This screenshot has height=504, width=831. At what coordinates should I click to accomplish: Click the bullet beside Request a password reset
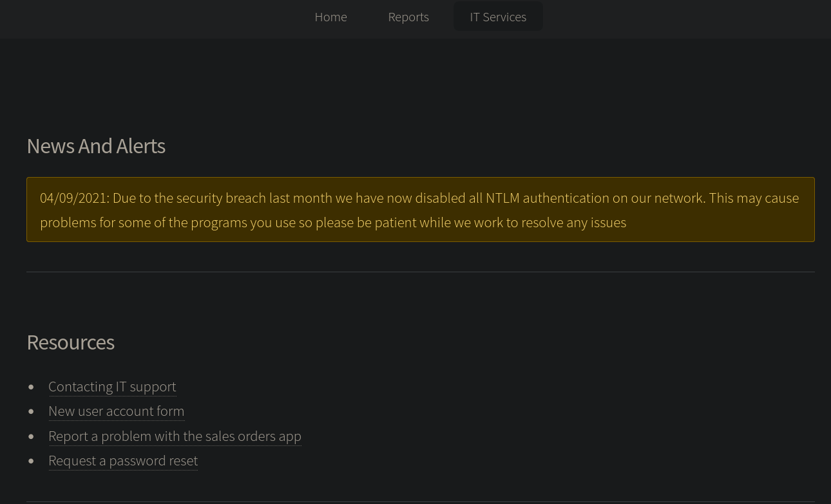point(31,461)
